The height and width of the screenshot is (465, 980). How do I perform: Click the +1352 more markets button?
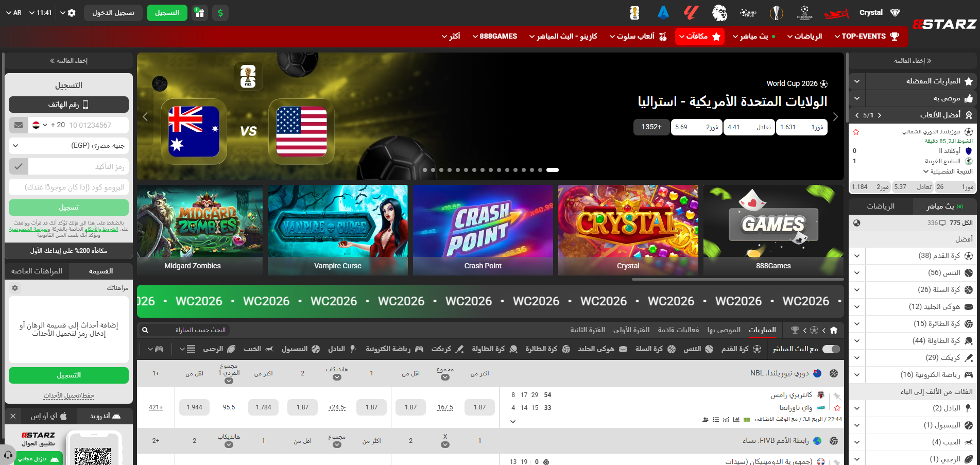(x=651, y=127)
